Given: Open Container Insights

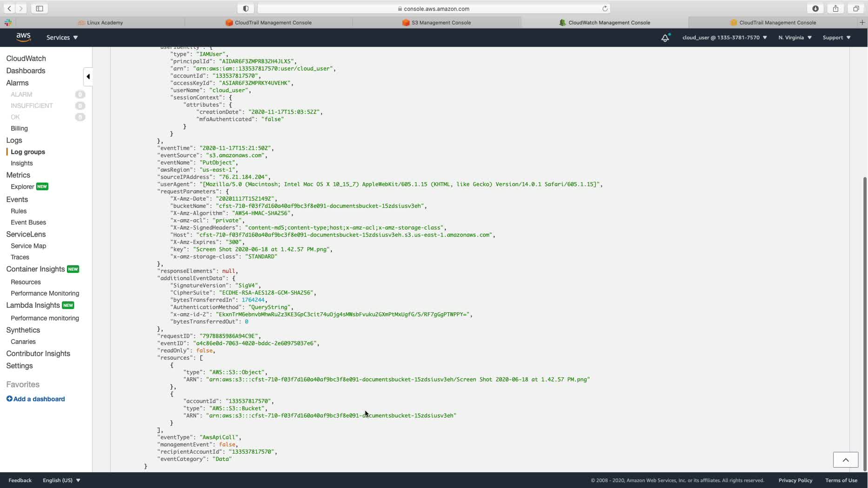Looking at the screenshot, I should (35, 269).
